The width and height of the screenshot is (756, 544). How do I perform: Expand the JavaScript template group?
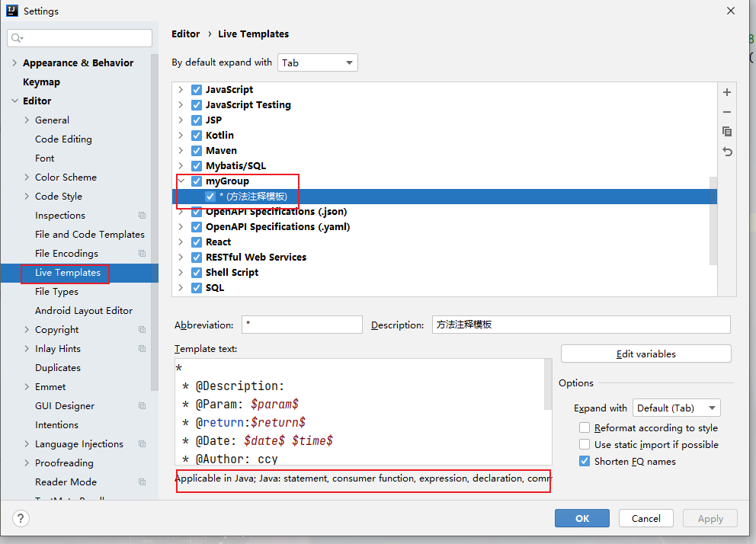(181, 90)
